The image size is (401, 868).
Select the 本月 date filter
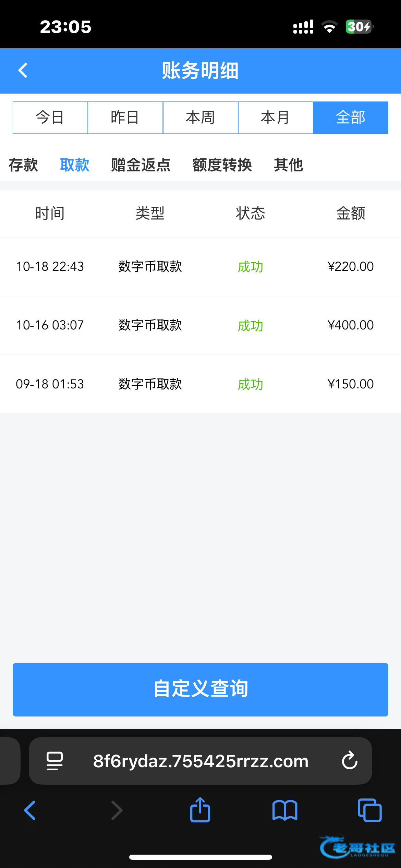coord(276,118)
